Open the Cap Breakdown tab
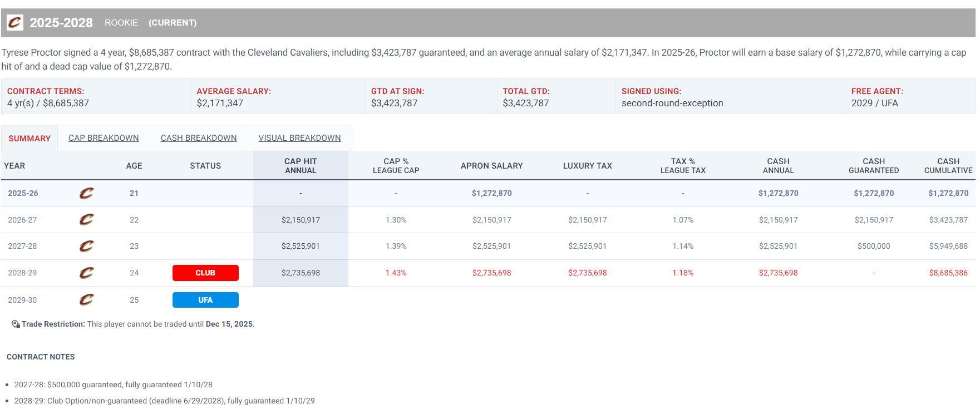 (104, 138)
